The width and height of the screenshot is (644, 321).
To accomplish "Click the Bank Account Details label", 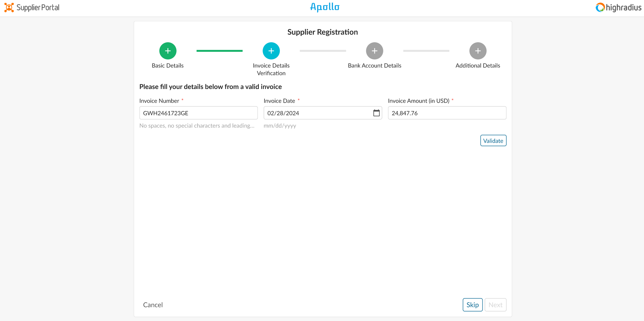I will tap(374, 65).
